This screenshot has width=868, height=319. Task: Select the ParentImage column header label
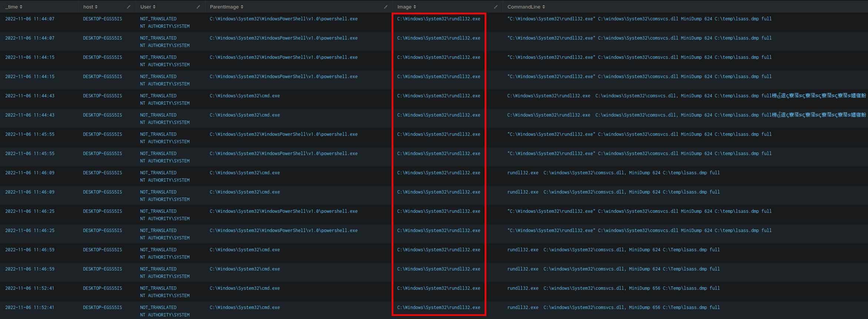coord(224,7)
